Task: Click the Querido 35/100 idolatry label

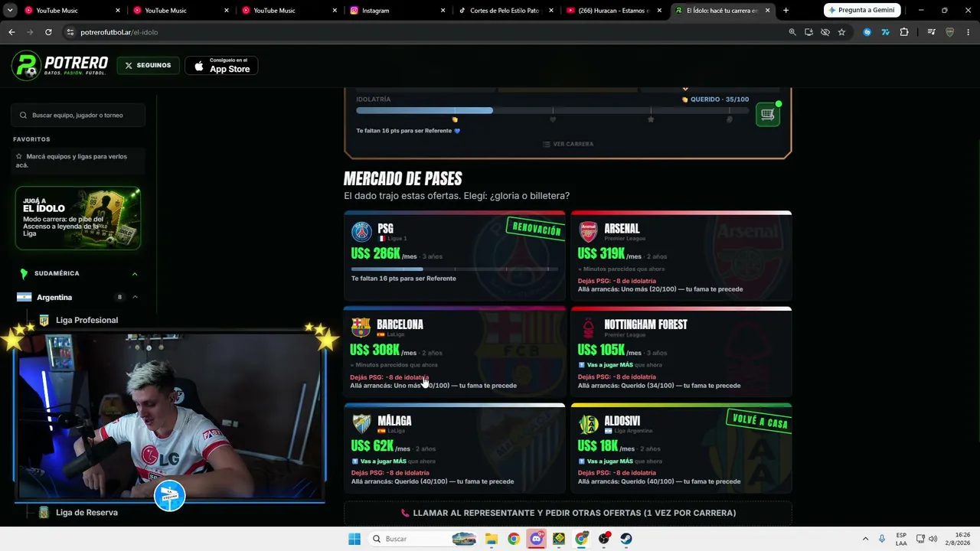Action: pyautogui.click(x=715, y=99)
